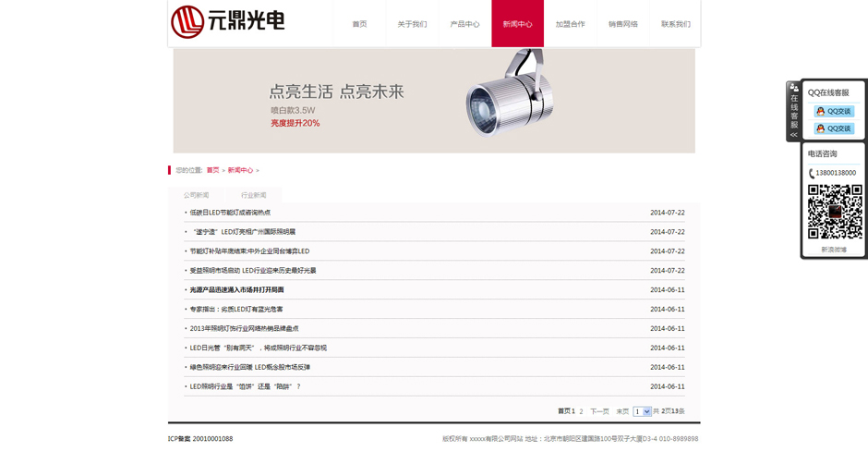Screen dimensions: 868x452
Task: Select the 新闻中心 navigation item
Action: (x=518, y=24)
